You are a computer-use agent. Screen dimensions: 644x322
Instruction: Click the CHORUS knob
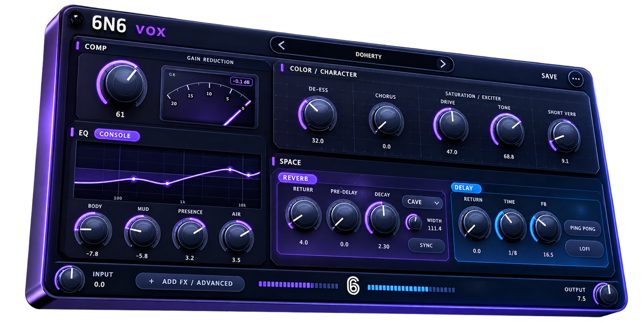pyautogui.click(x=386, y=120)
